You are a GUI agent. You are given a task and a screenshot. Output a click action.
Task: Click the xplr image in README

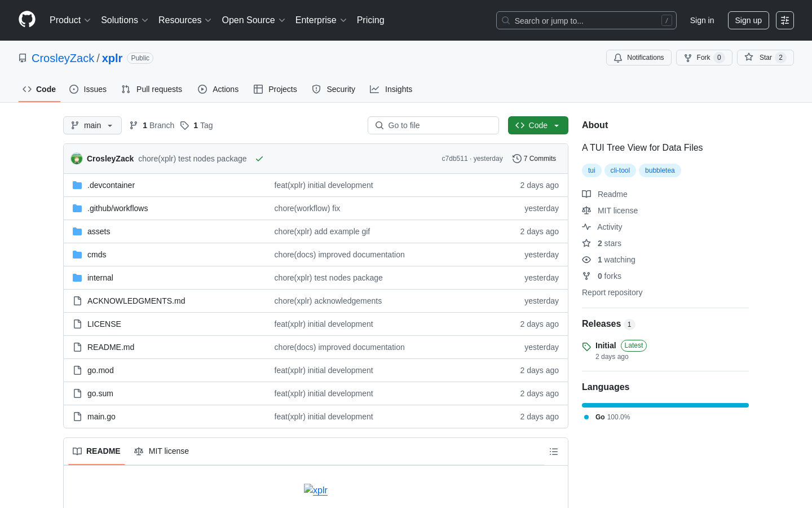point(316,490)
